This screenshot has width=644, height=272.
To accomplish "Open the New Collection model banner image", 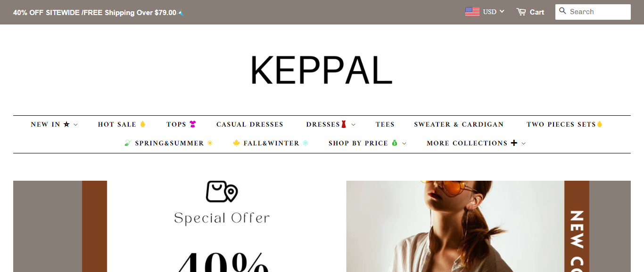I will 488,226.
